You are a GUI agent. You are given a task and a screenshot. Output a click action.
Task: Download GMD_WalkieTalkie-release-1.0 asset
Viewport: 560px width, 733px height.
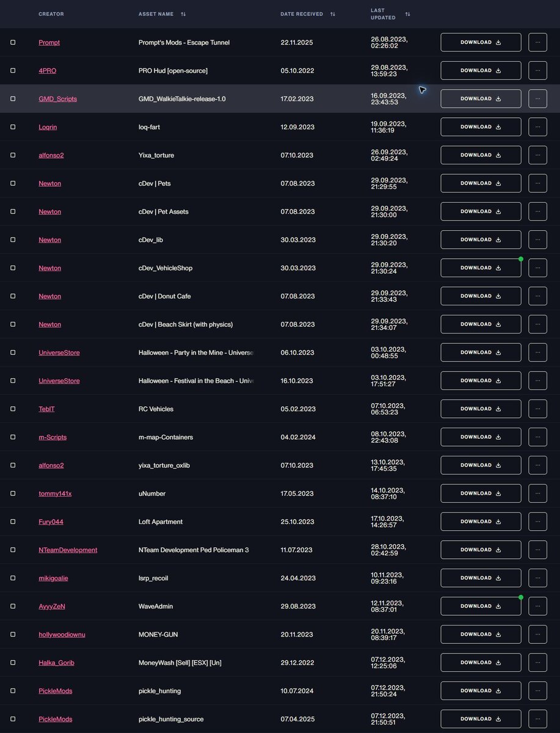pos(481,98)
